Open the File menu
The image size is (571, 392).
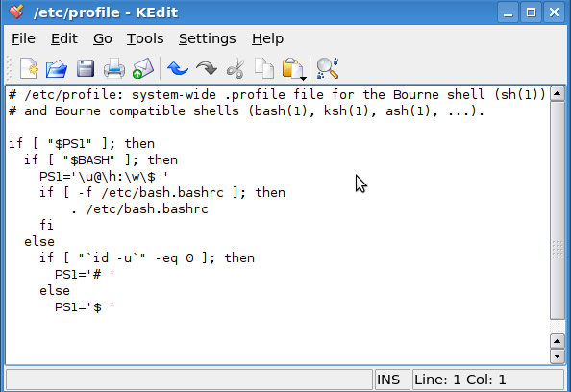23,38
